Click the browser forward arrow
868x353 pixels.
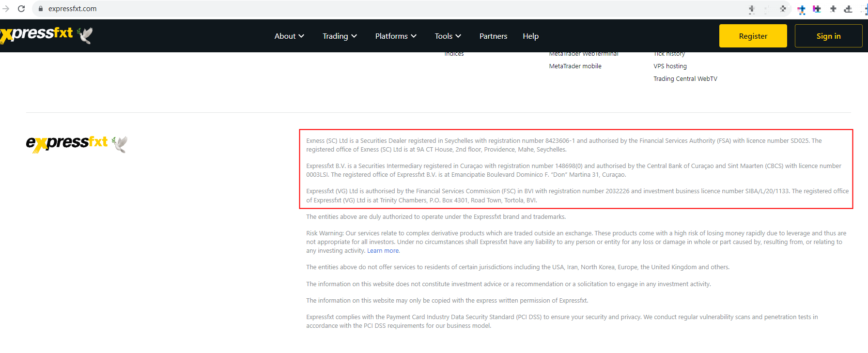pyautogui.click(x=6, y=9)
